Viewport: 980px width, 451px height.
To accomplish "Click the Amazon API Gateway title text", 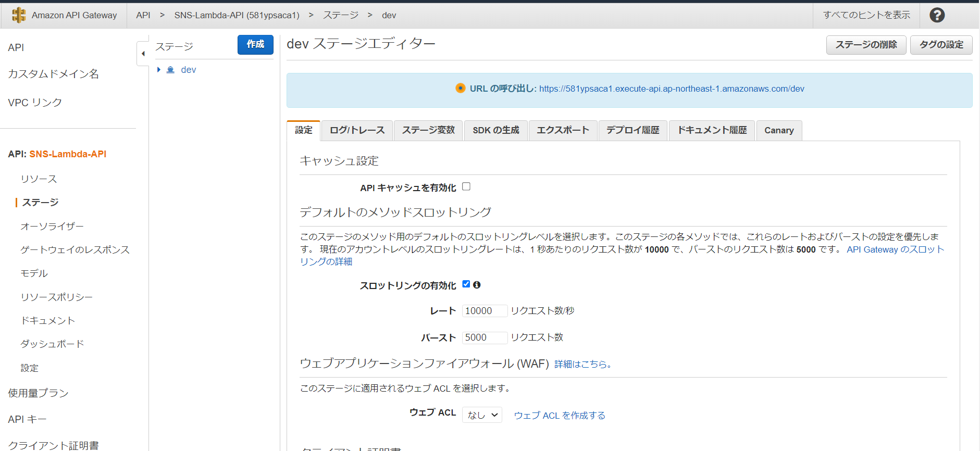I will (x=74, y=15).
